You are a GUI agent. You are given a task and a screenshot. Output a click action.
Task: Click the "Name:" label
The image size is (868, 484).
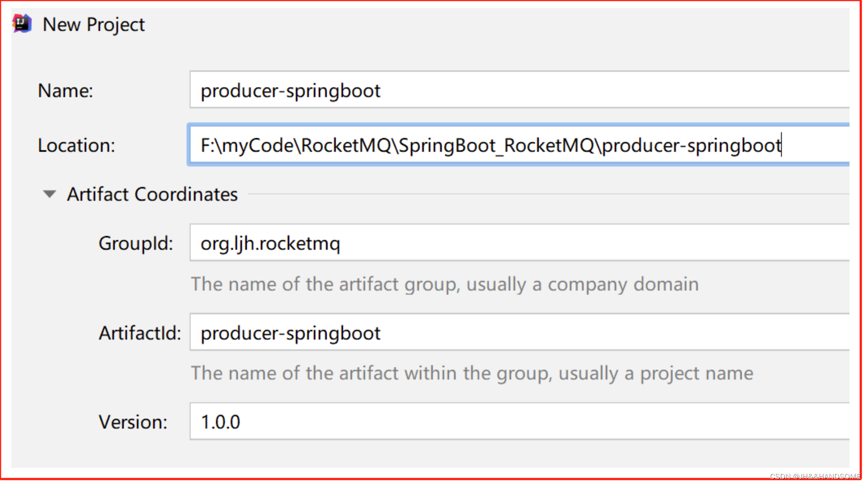coord(65,91)
